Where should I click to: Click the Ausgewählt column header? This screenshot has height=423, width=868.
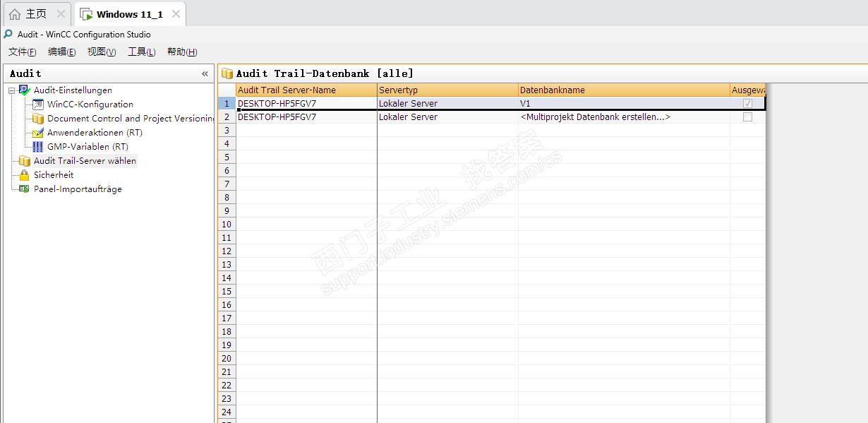pos(747,90)
